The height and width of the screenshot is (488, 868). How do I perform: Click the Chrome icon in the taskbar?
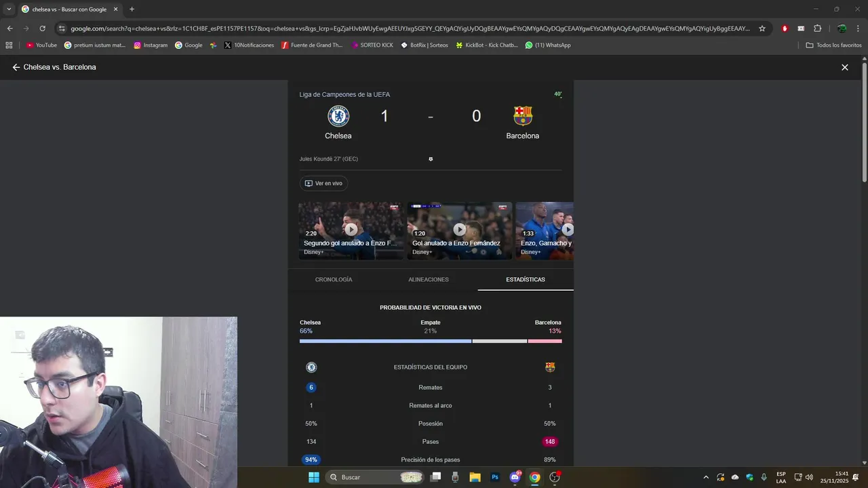point(534,477)
